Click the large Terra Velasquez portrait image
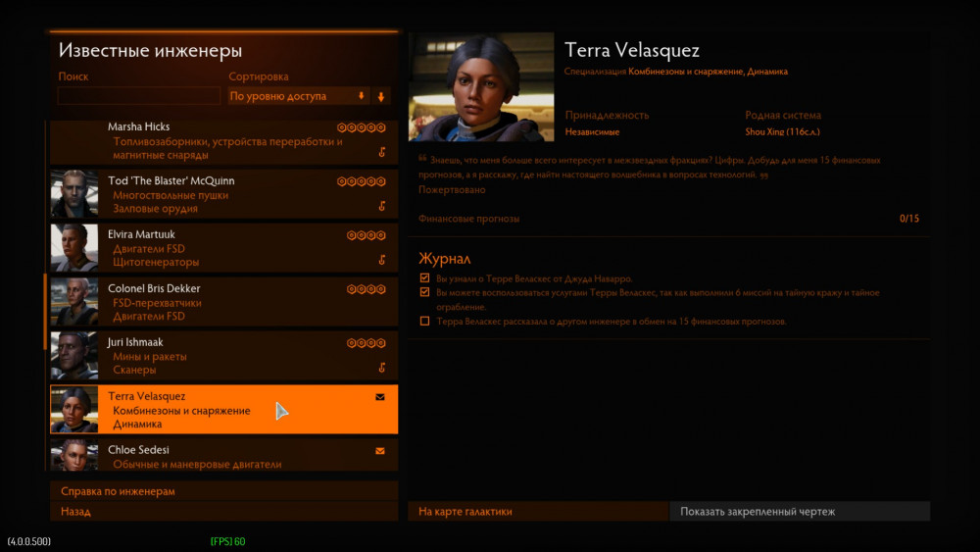980x552 pixels. [x=481, y=87]
